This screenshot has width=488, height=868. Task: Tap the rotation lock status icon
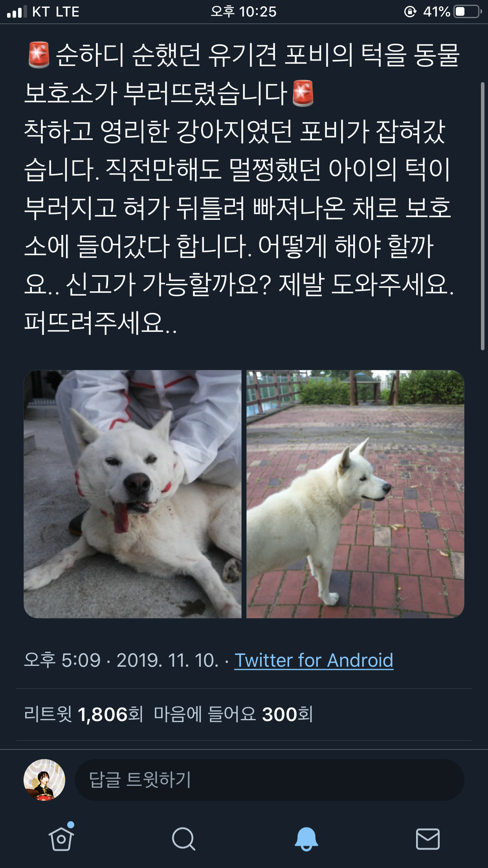410,12
